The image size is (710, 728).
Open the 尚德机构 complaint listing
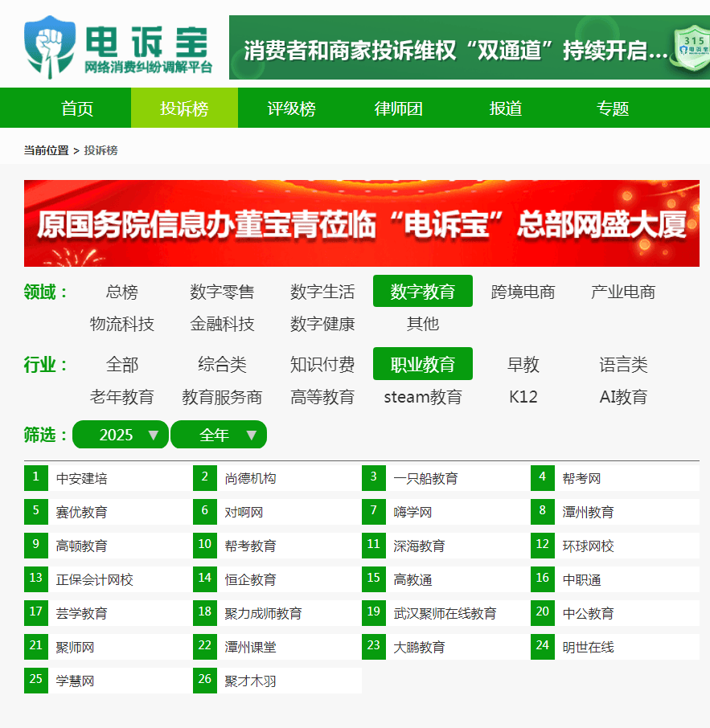point(250,479)
